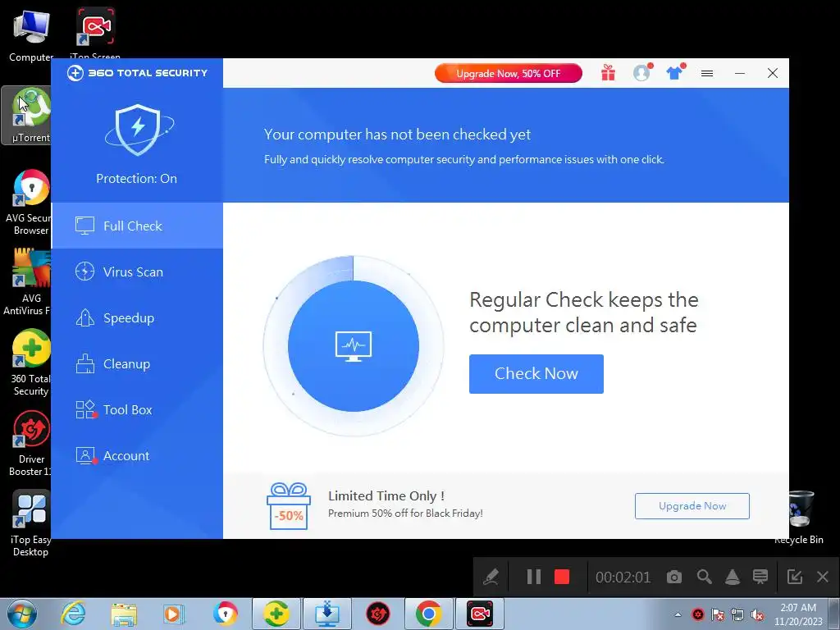Click the Protection: On status text
This screenshot has height=630, width=840.
(x=137, y=178)
